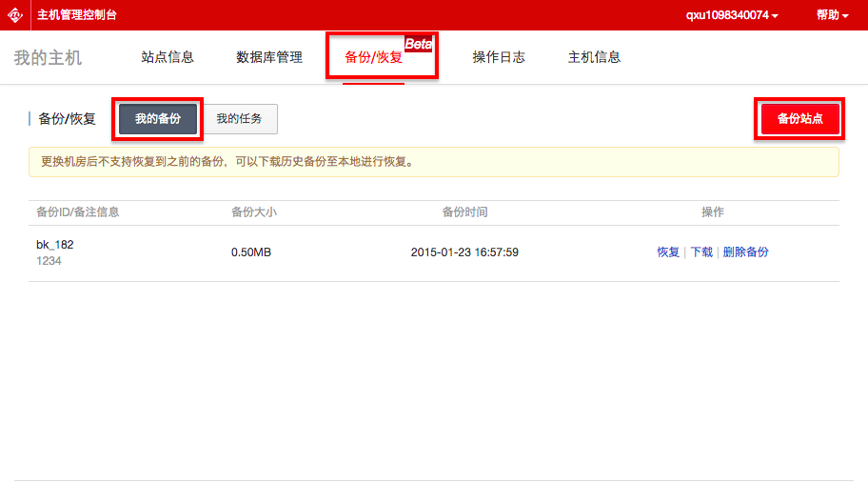Click the 备份时间 column header

coord(464,212)
